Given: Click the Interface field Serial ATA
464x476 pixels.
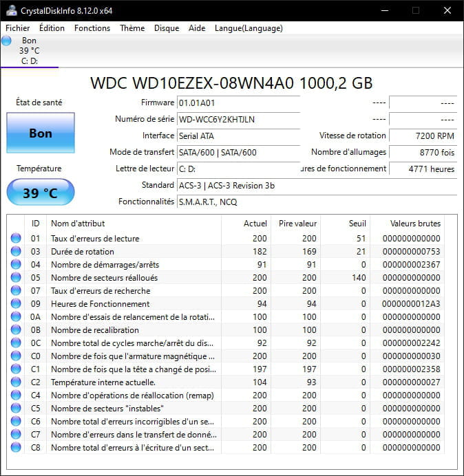Looking at the screenshot, I should tap(238, 136).
